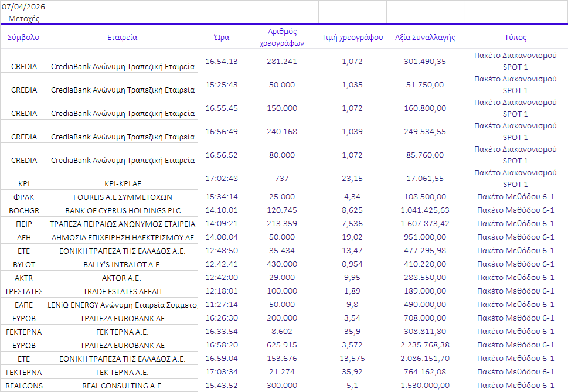568x392 pixels.
Task: Select quantity cell 737
Action: point(282,179)
